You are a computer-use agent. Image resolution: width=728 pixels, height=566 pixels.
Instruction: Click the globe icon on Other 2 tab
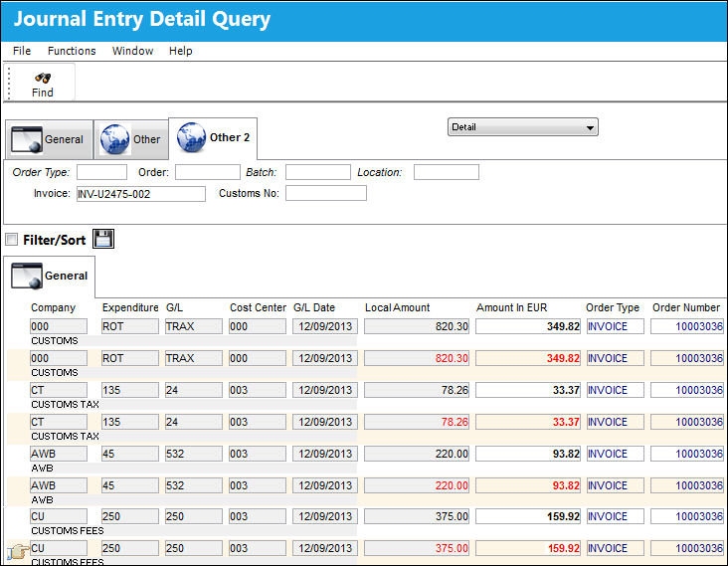pos(191,137)
